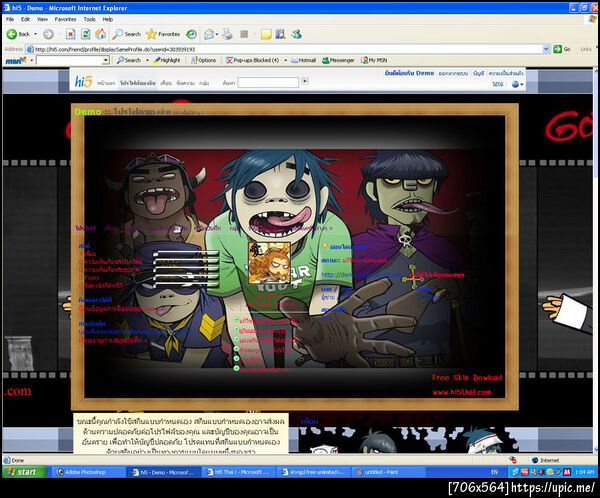Click the Research books toolbar icon
This screenshot has width=600, height=498.
280,34
